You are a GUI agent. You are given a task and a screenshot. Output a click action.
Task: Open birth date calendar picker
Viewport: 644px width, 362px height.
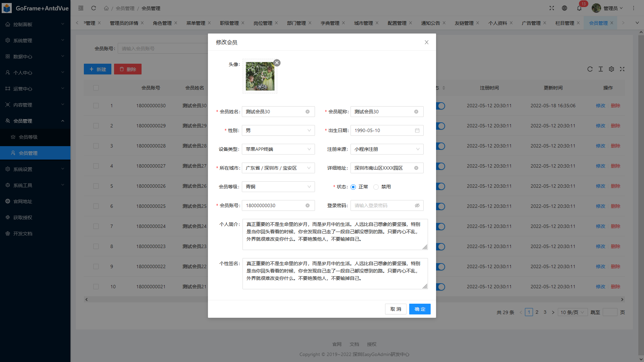(x=417, y=130)
